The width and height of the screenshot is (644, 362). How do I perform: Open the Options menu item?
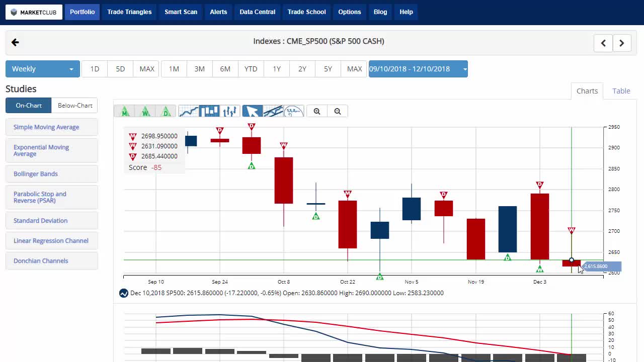point(350,12)
